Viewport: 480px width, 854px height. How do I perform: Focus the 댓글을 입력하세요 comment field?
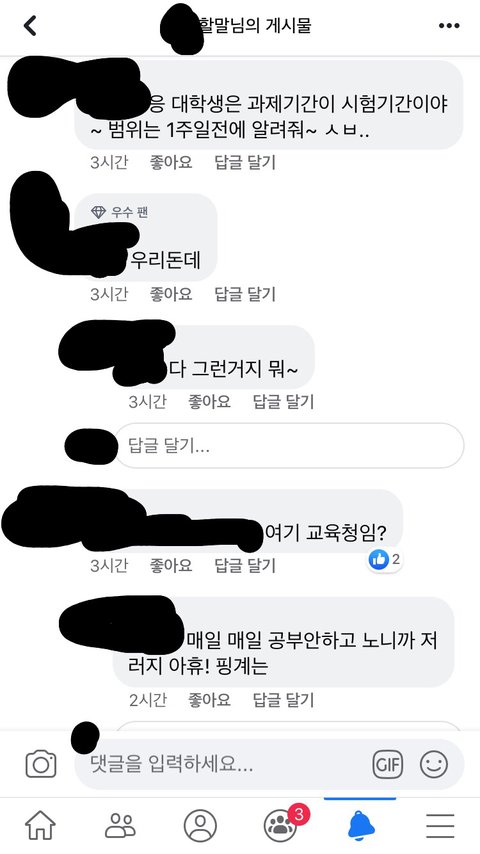(x=270, y=764)
